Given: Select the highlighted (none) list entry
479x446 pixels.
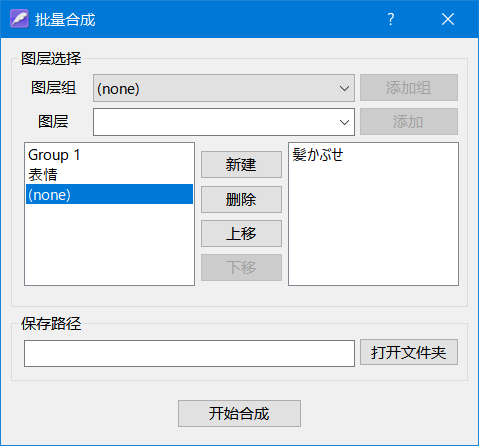Looking at the screenshot, I should pos(109,194).
